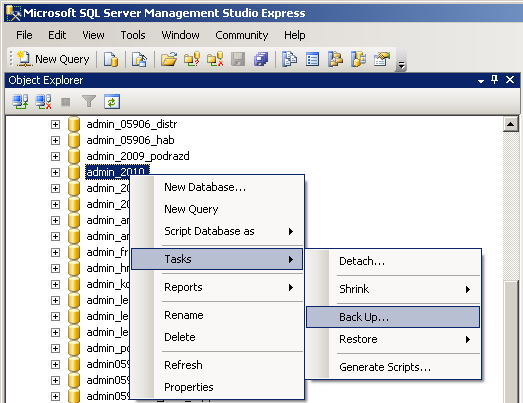
Task: Click the vertical scrollbar thumb in Object Explorer
Action: (x=511, y=341)
